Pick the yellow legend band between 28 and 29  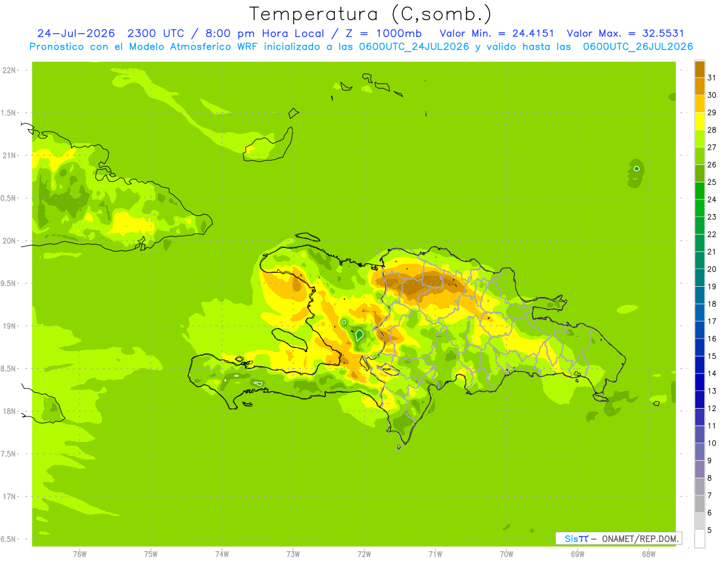pos(699,121)
